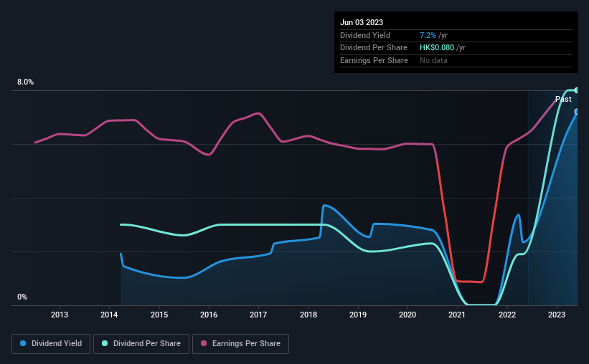Click the 8.0% y-axis label
The height and width of the screenshot is (364, 589).
tap(25, 82)
